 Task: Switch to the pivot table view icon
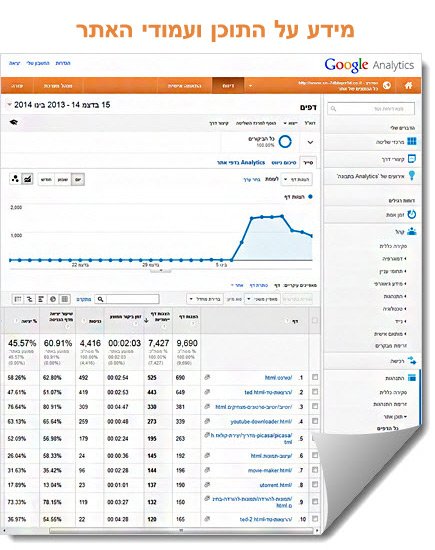18,299
